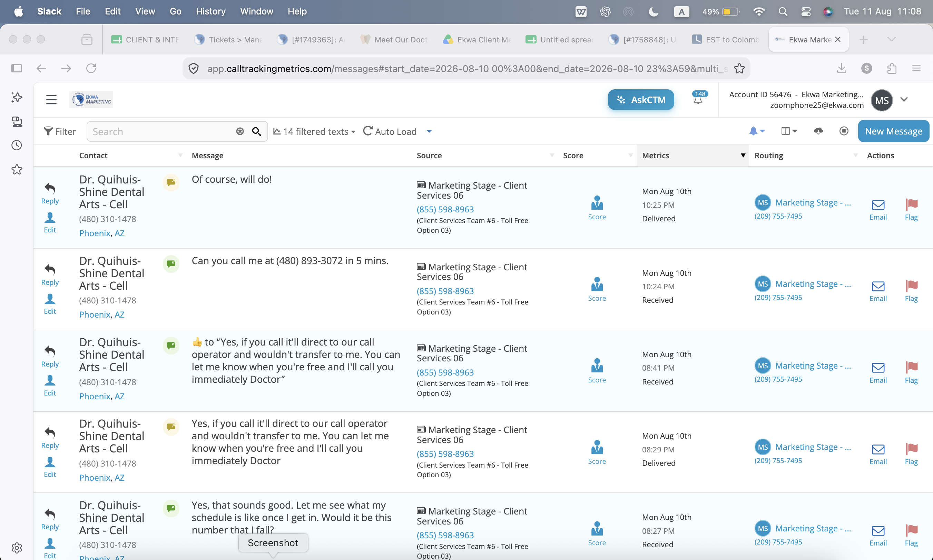Edit contact on the 10:25 PM message row

coord(50,223)
